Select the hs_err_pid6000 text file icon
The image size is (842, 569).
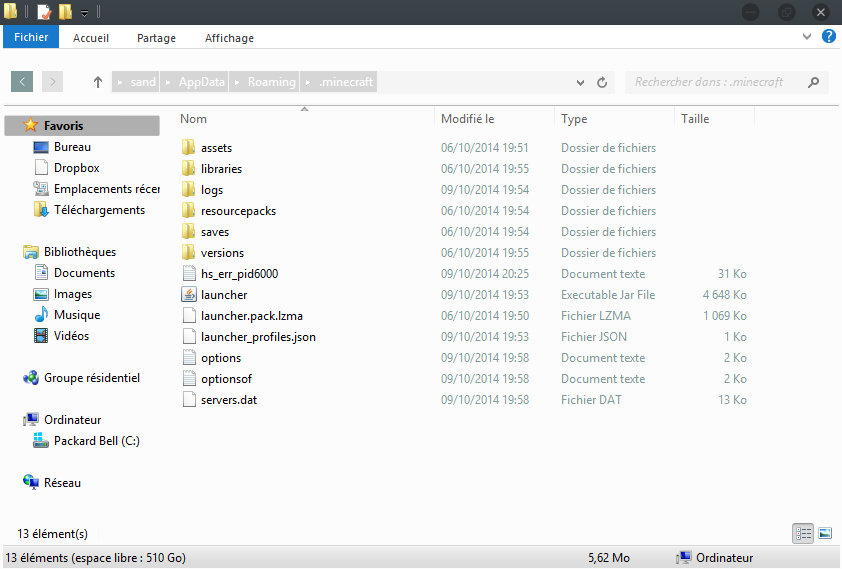[x=189, y=273]
